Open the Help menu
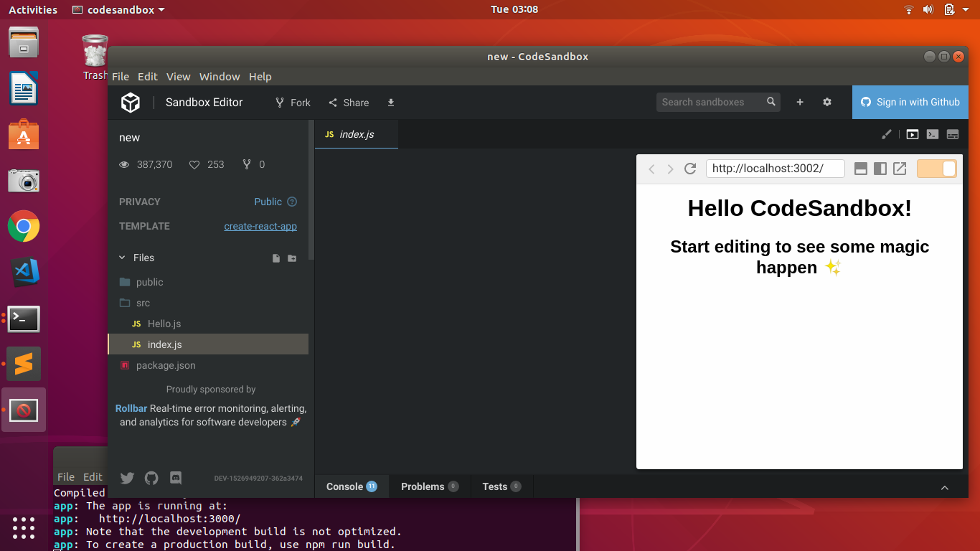 (260, 77)
